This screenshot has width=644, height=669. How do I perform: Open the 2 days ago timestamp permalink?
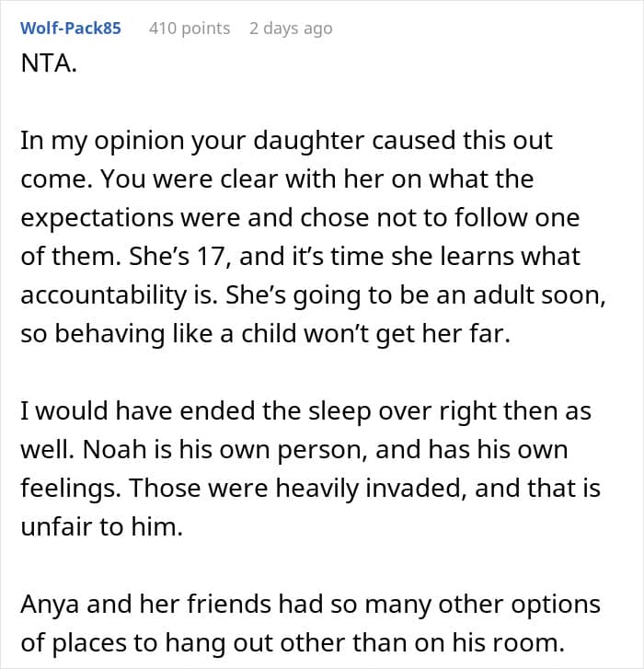pos(291,29)
